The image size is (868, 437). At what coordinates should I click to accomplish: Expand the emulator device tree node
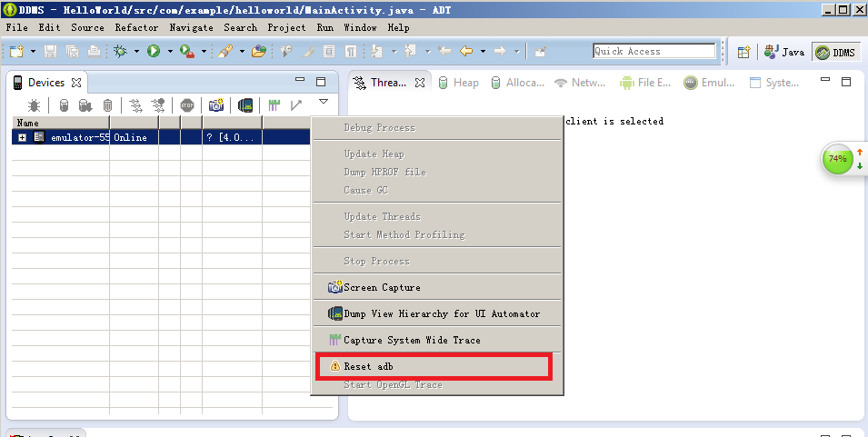(x=22, y=138)
